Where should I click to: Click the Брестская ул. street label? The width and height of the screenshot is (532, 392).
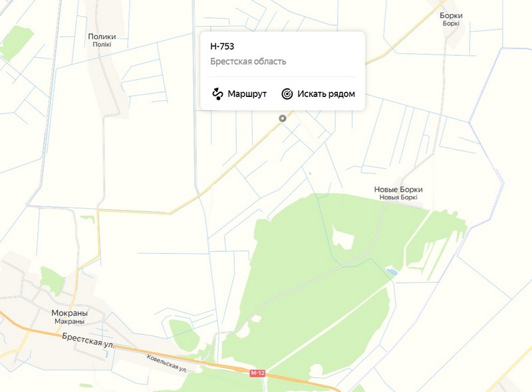[88, 340]
